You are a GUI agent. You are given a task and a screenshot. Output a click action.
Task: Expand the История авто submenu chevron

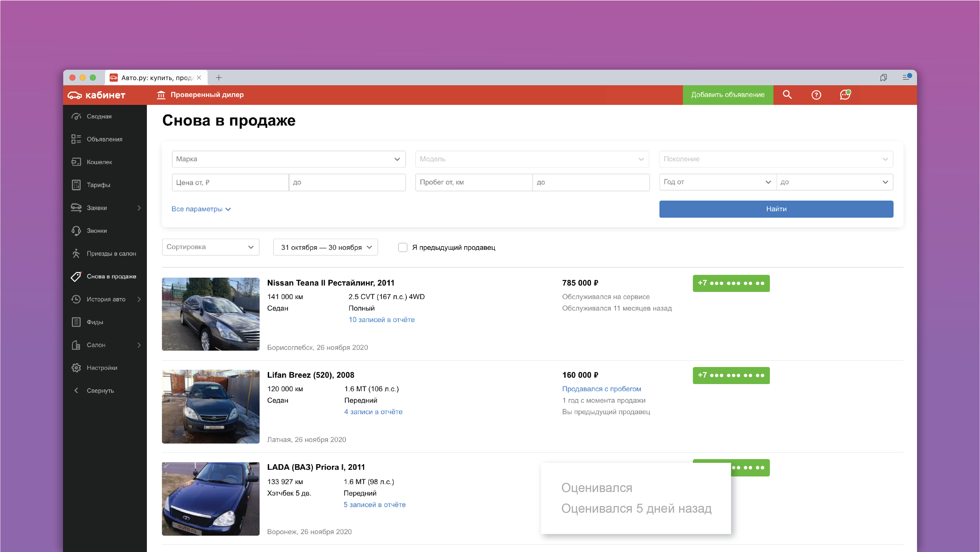tap(139, 299)
